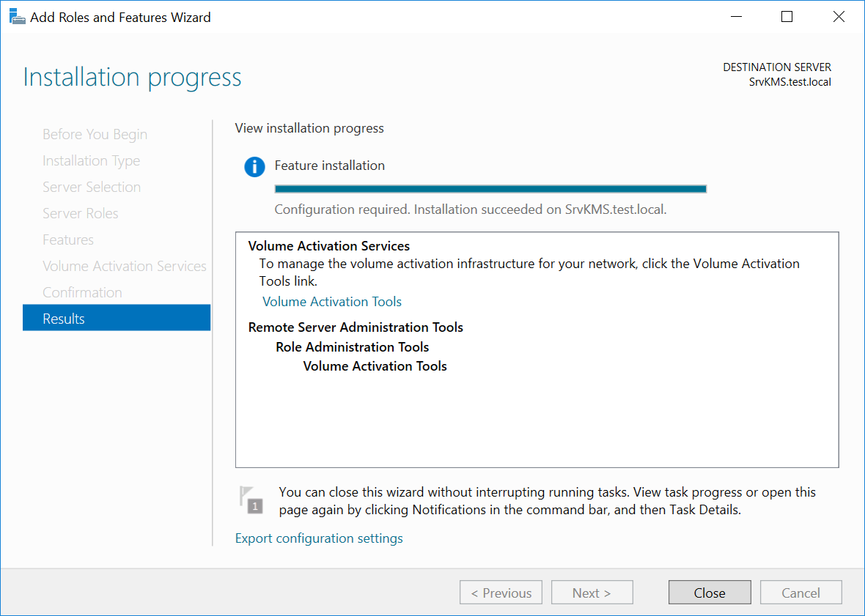Open Volume Activation Services sidebar step
The image size is (865, 616).
125,266
